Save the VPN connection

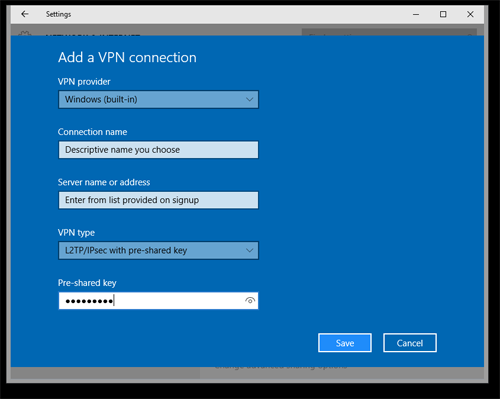(x=345, y=343)
